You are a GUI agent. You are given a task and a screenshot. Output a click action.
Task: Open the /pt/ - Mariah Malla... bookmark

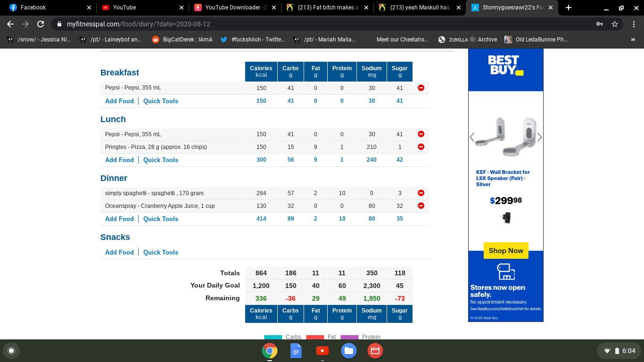324,40
